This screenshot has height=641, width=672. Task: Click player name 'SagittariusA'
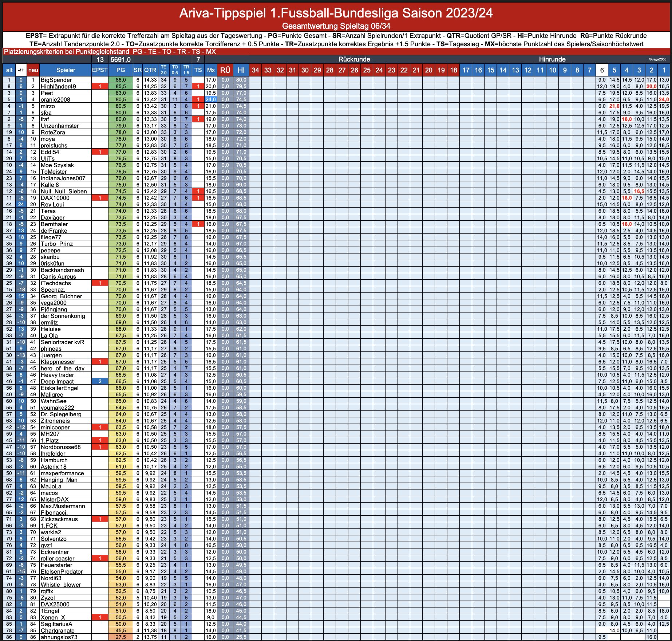[56, 624]
